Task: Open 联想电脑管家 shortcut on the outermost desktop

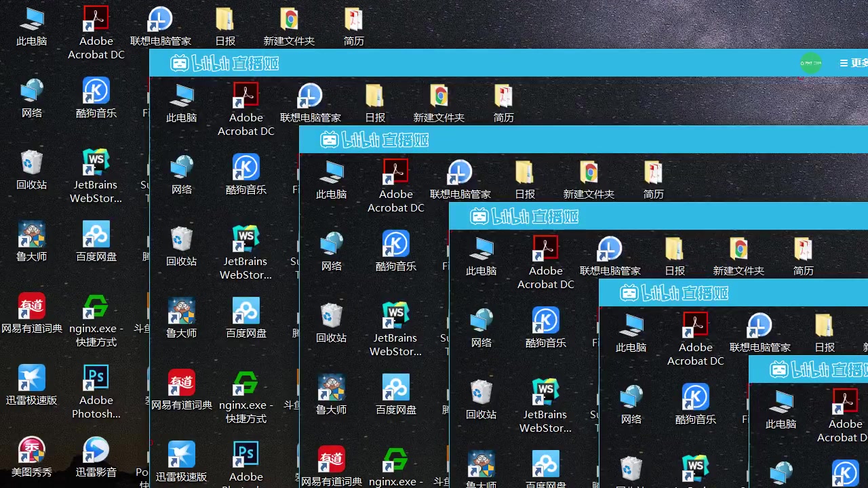Action: pyautogui.click(x=161, y=27)
